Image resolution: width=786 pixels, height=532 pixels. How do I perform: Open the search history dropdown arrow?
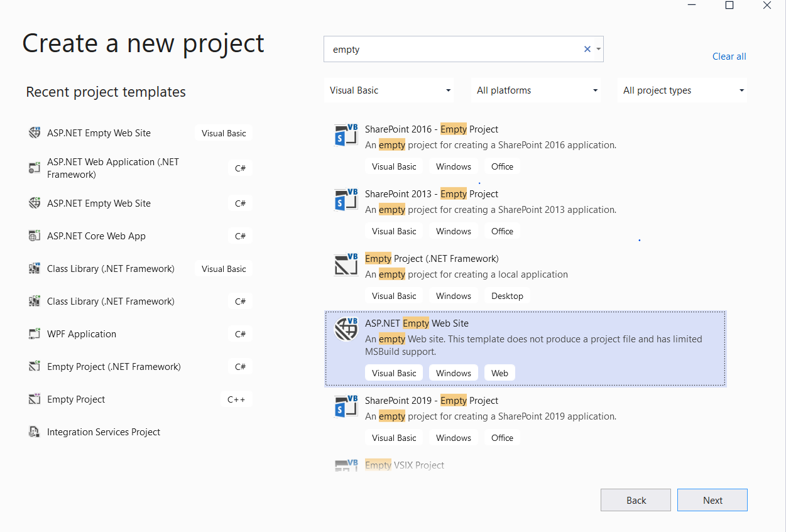[x=599, y=49]
